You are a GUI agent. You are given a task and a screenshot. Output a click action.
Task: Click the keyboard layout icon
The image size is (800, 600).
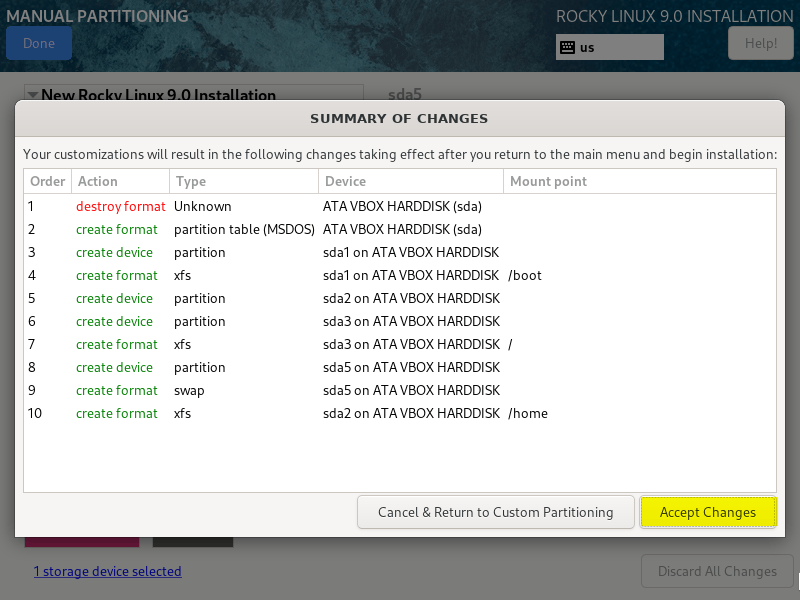(x=567, y=47)
